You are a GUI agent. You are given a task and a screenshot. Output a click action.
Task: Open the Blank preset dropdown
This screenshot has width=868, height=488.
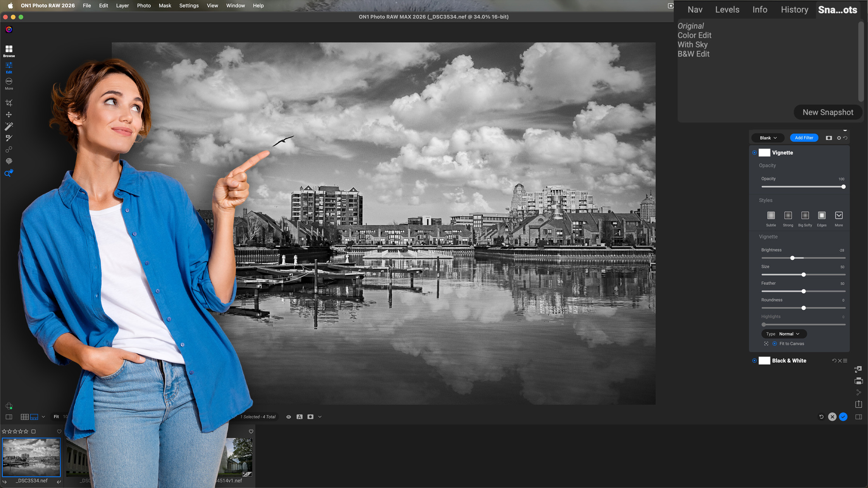coord(768,137)
